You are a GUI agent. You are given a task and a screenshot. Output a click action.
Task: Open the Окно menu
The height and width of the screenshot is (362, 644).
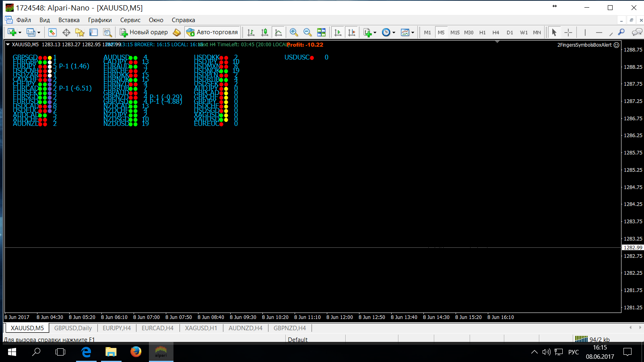pyautogui.click(x=156, y=20)
